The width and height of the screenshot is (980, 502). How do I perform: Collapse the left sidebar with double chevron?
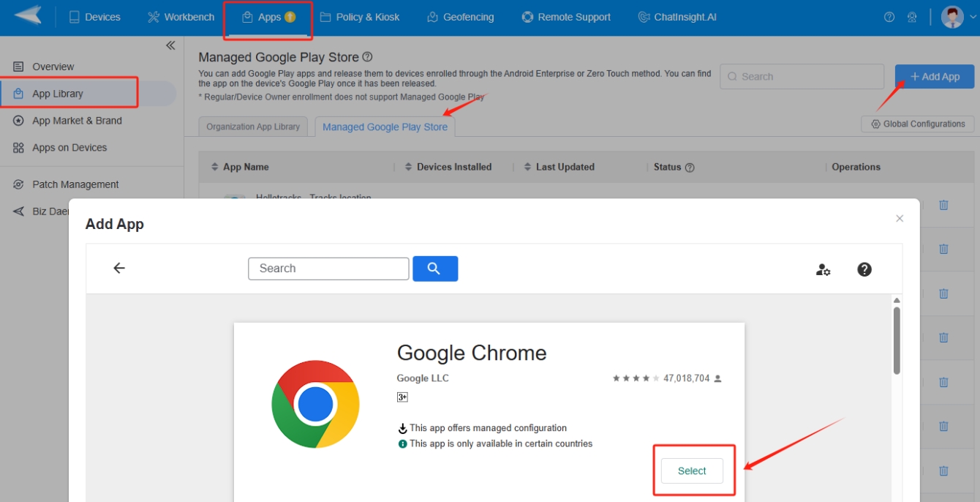coord(170,45)
